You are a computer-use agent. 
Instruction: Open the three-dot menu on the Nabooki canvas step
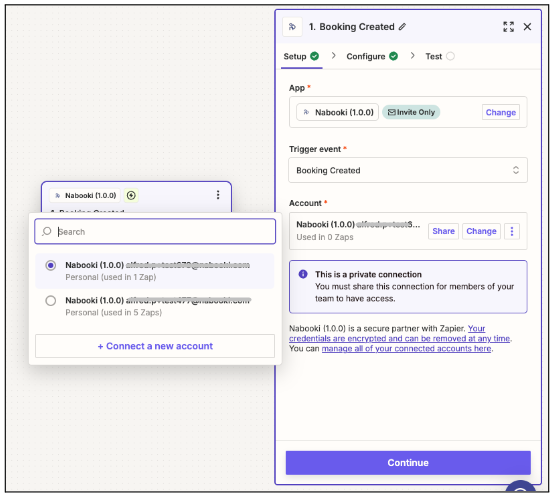[x=218, y=195]
